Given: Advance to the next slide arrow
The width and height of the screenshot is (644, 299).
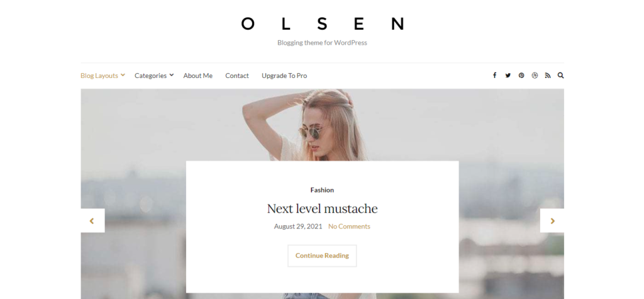Looking at the screenshot, I should (552, 221).
